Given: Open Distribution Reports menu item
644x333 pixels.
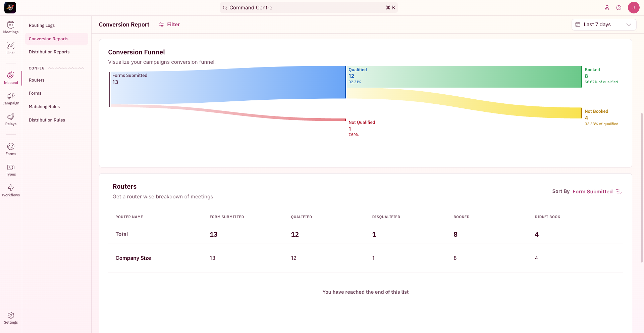Looking at the screenshot, I should [49, 52].
